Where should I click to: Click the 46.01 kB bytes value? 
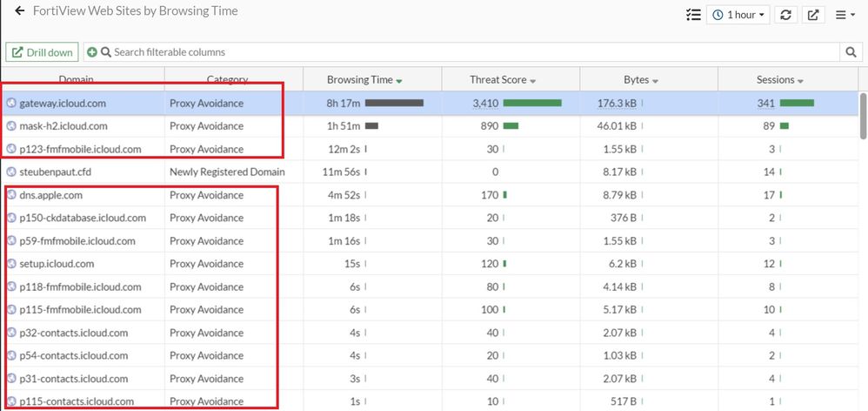(x=618, y=125)
